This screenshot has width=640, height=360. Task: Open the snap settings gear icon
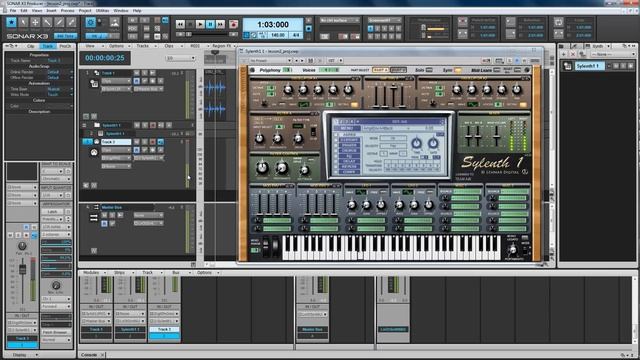point(91,22)
